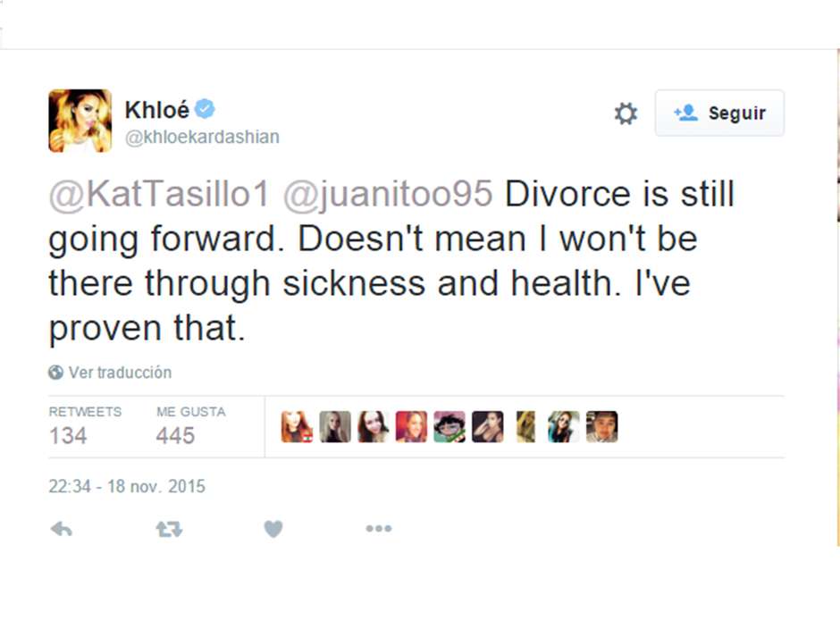Click the Seguir follow button
840x629 pixels.
(x=719, y=113)
